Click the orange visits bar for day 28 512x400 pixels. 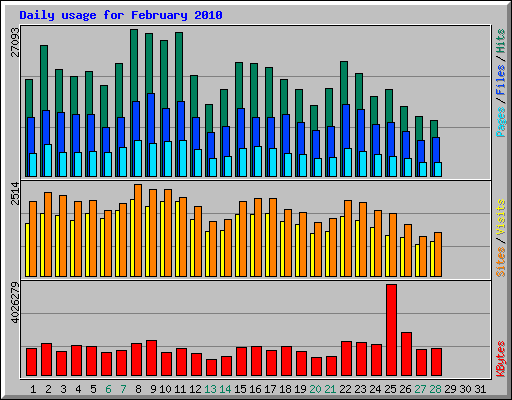[x=438, y=254]
